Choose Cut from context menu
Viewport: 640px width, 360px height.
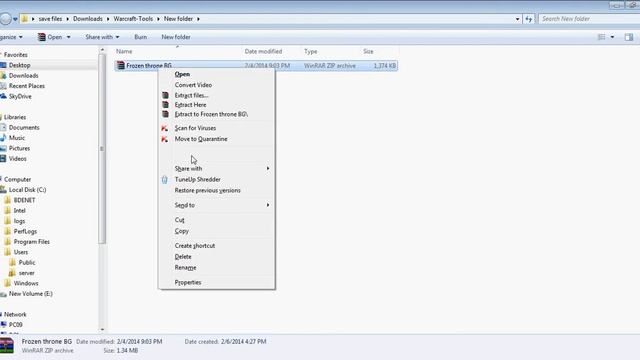pos(180,220)
